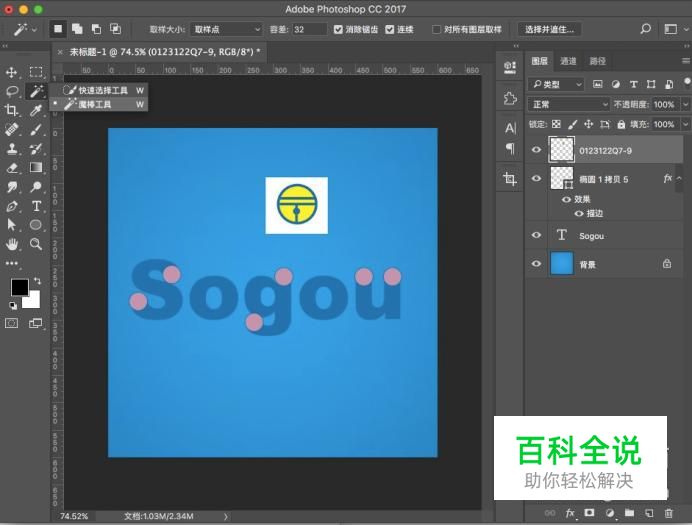Open the 不透明度 opacity dropdown arrow
The height and width of the screenshot is (525, 692).
685,105
